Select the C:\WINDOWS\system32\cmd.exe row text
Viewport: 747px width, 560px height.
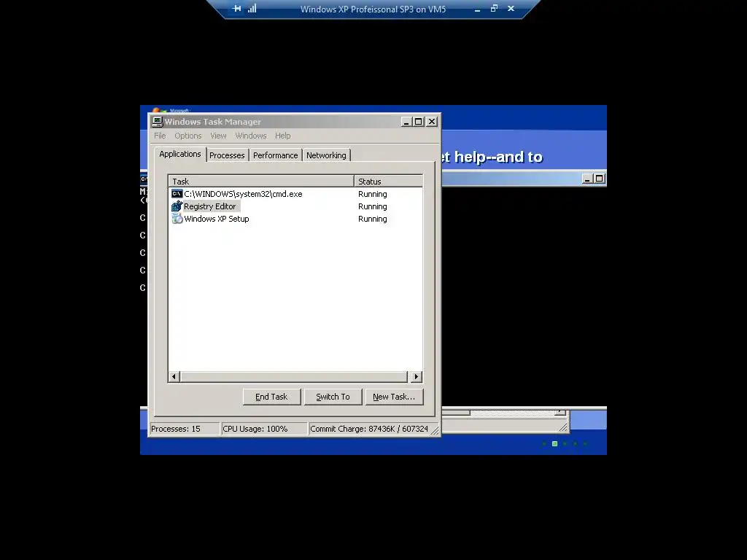click(243, 194)
